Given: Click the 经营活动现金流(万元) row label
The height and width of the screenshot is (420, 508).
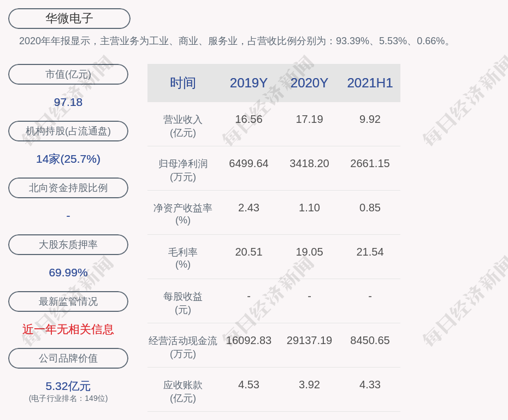Looking at the screenshot, I should click(183, 347).
